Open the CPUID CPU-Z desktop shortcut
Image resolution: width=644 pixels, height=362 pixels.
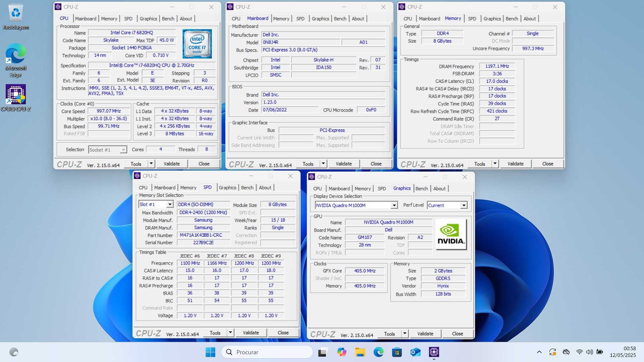(x=15, y=98)
